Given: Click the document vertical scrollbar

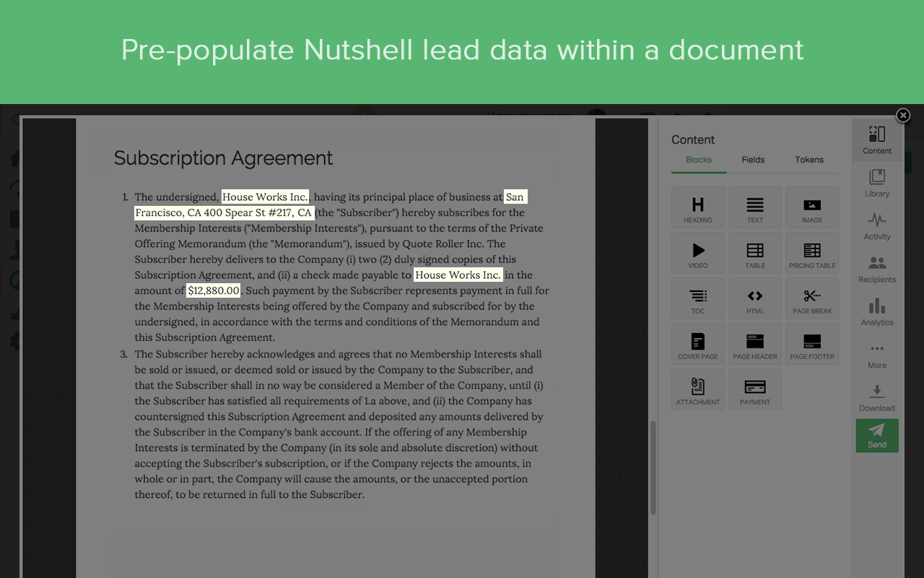Looking at the screenshot, I should (653, 468).
